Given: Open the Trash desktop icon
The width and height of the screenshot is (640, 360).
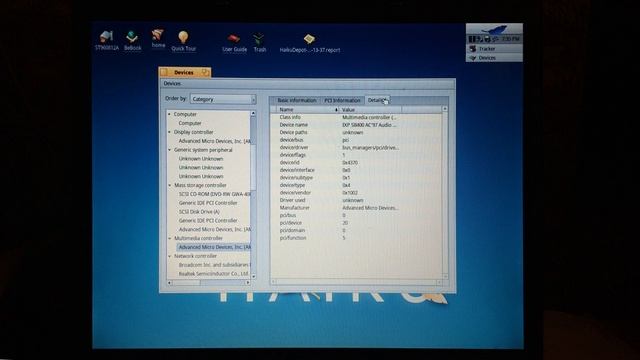Looking at the screenshot, I should (260, 43).
